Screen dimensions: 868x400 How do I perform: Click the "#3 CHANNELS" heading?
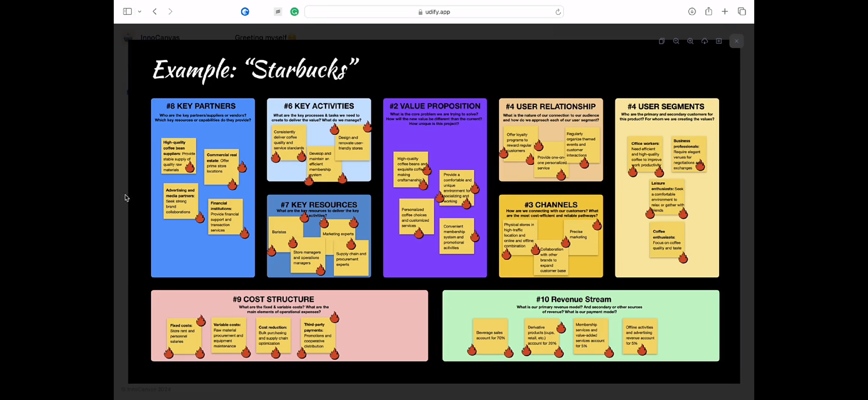(550, 205)
